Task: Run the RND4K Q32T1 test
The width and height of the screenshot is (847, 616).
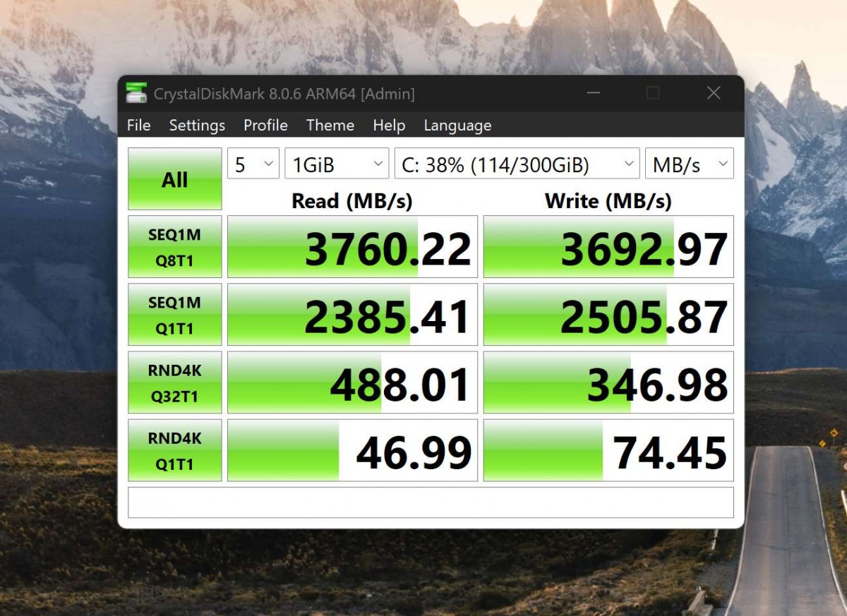Action: pos(175,382)
